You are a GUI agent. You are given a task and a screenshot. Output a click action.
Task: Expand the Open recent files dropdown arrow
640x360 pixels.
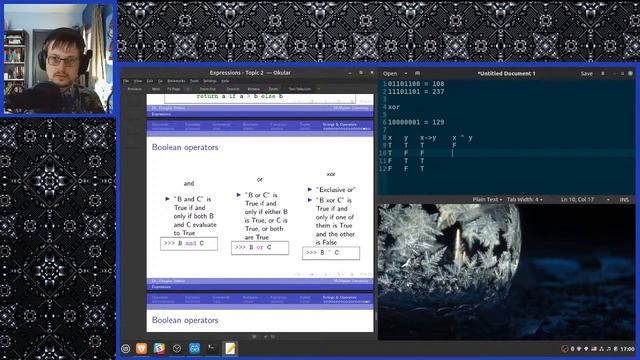[405, 73]
